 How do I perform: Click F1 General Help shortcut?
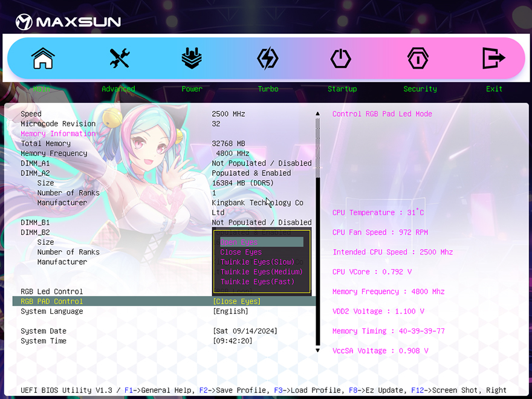160,390
